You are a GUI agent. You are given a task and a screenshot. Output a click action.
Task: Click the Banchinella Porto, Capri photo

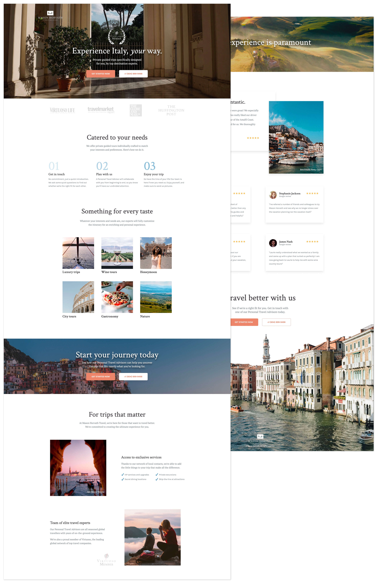point(296,137)
